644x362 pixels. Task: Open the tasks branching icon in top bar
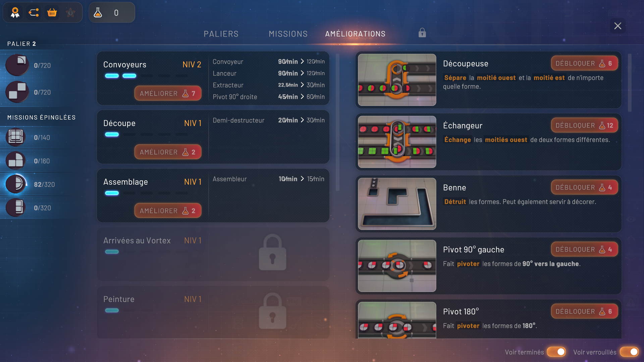point(34,13)
